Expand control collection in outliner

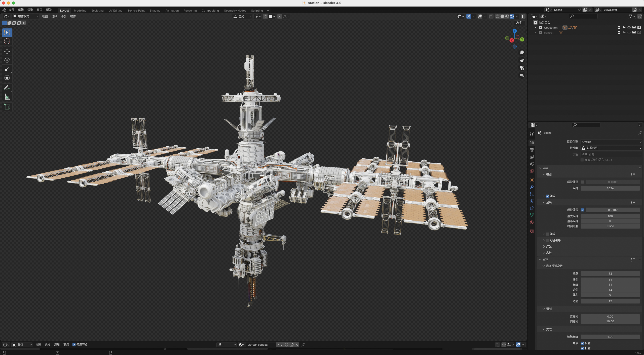pos(535,33)
